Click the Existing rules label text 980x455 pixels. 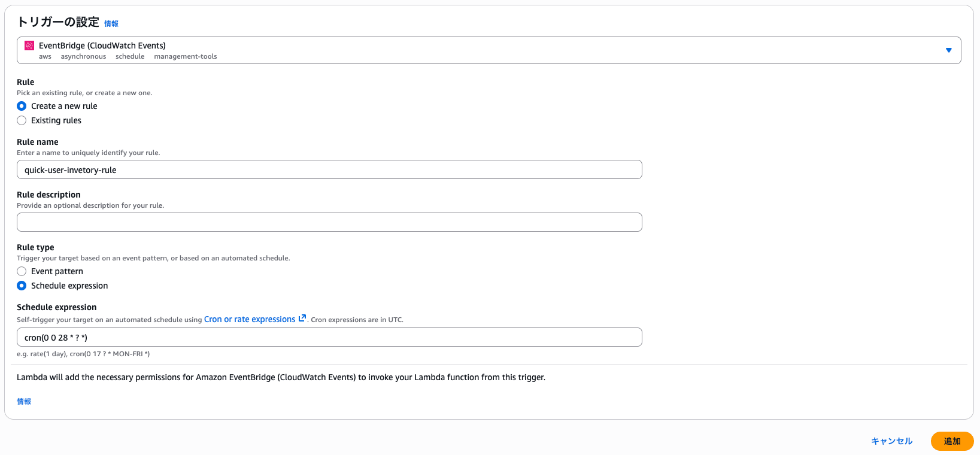(x=56, y=120)
